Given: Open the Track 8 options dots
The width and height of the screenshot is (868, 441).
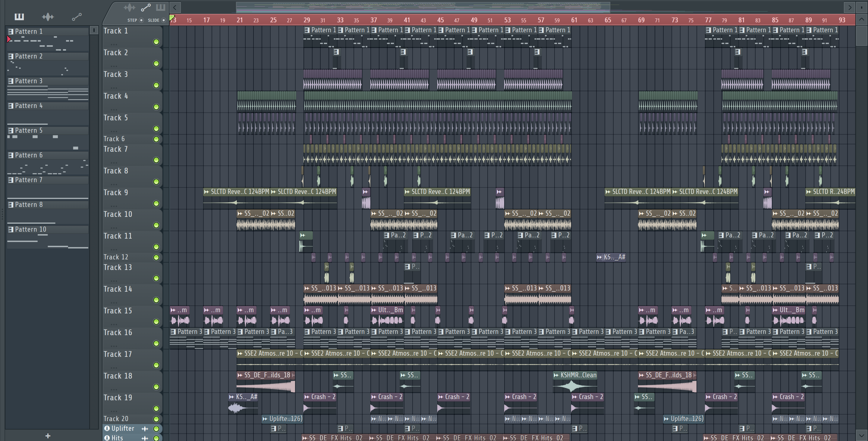Looking at the screenshot, I should [x=114, y=184].
